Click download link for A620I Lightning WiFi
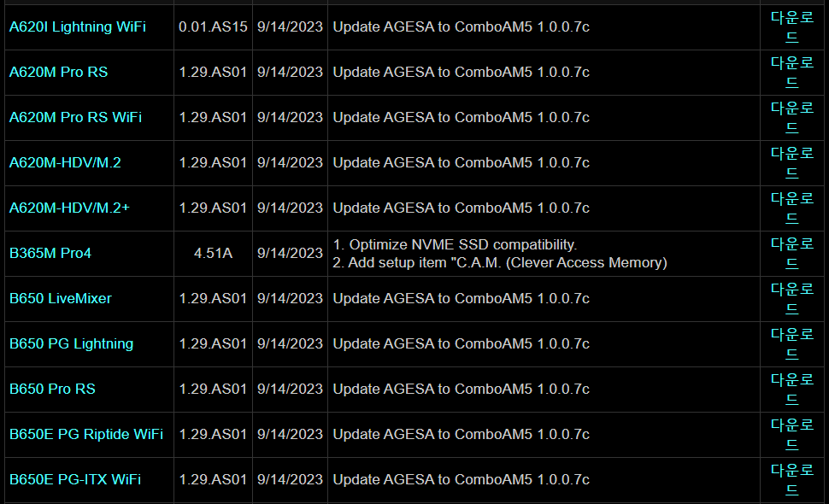 pyautogui.click(x=791, y=27)
